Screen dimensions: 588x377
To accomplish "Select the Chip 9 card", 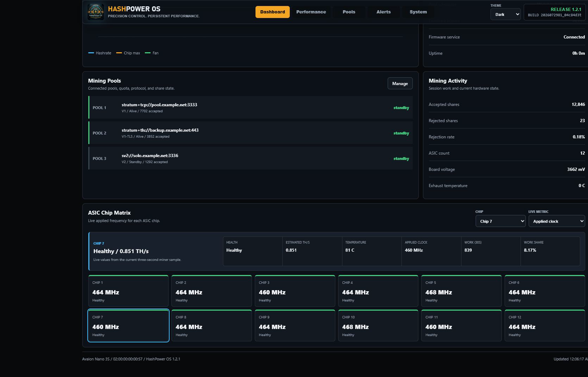I will 295,325.
